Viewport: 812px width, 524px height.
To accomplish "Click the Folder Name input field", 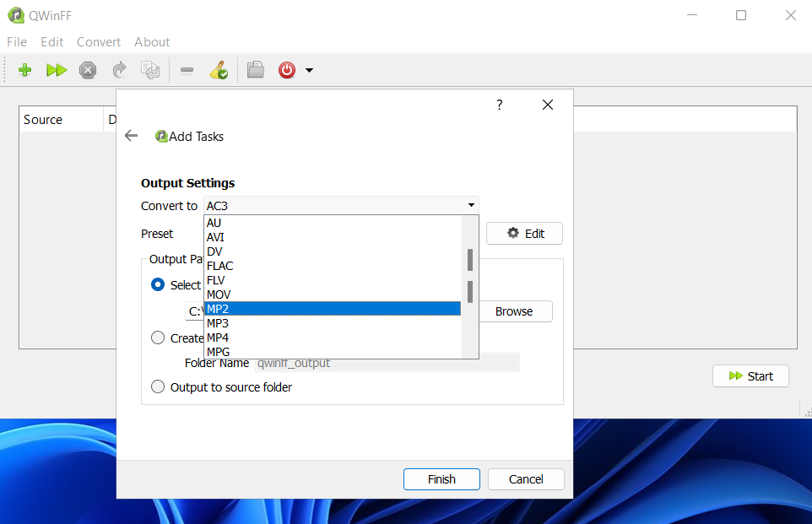I will pyautogui.click(x=387, y=363).
